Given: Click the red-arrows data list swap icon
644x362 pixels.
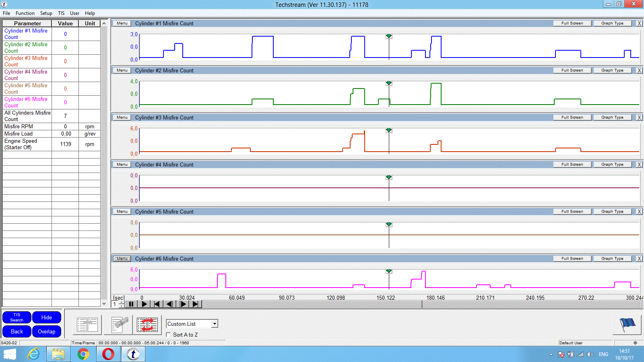Looking at the screenshot, I should click(147, 325).
